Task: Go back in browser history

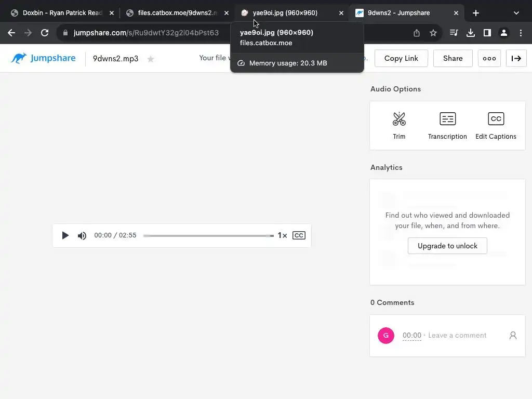Action: [x=11, y=33]
